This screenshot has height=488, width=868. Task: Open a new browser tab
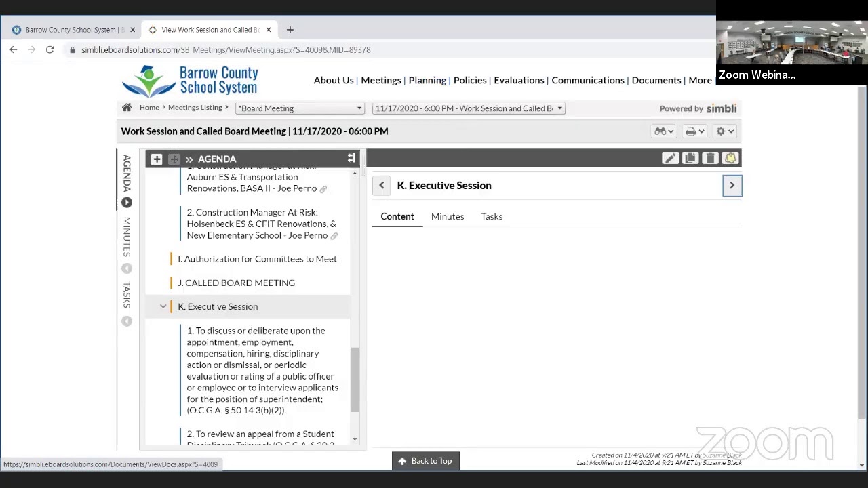coord(290,30)
